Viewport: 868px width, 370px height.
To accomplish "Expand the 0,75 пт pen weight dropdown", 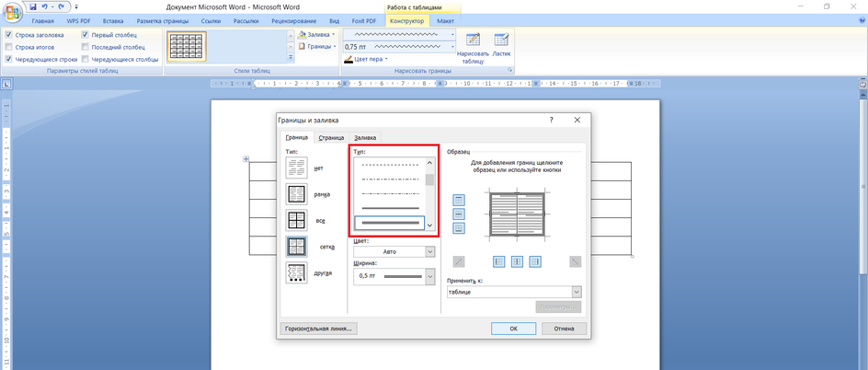I will (x=452, y=47).
